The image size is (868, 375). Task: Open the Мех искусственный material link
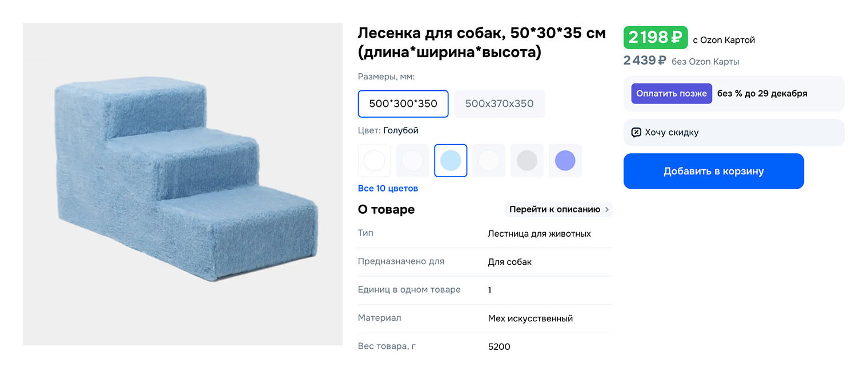[530, 318]
